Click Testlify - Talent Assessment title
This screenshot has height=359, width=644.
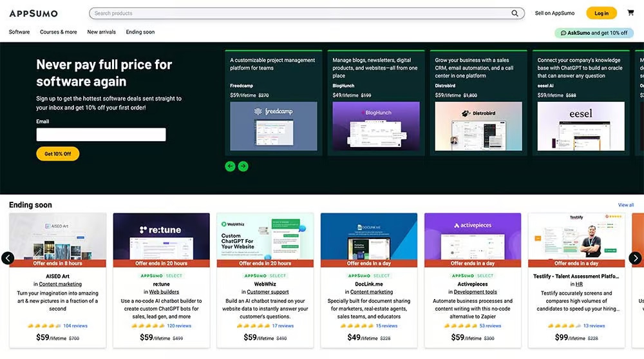point(576,277)
